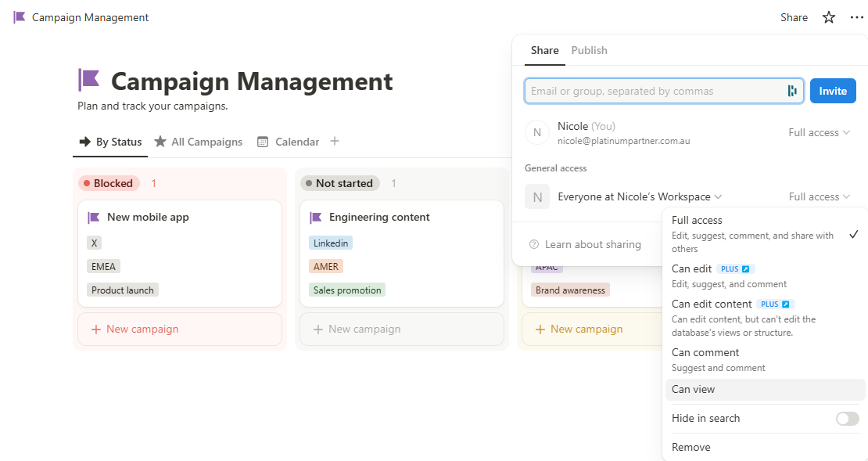
Task: Click New campaign under Blocked column
Action: [x=180, y=330]
